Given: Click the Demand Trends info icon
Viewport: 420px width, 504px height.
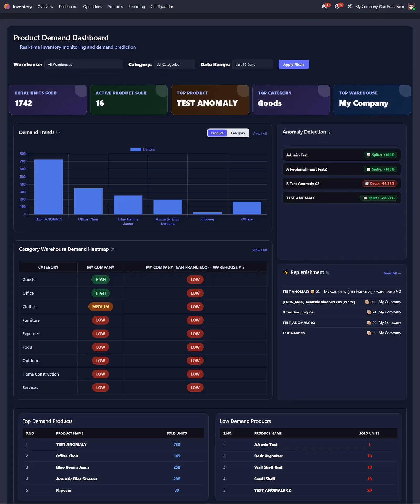Looking at the screenshot, I should [x=58, y=132].
